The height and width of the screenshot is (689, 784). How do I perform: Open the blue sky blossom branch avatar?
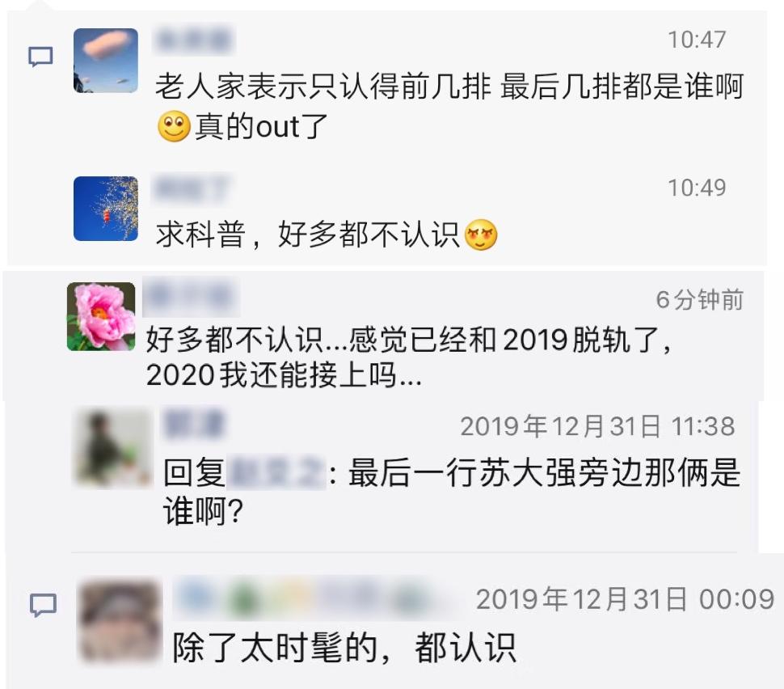coord(106,209)
